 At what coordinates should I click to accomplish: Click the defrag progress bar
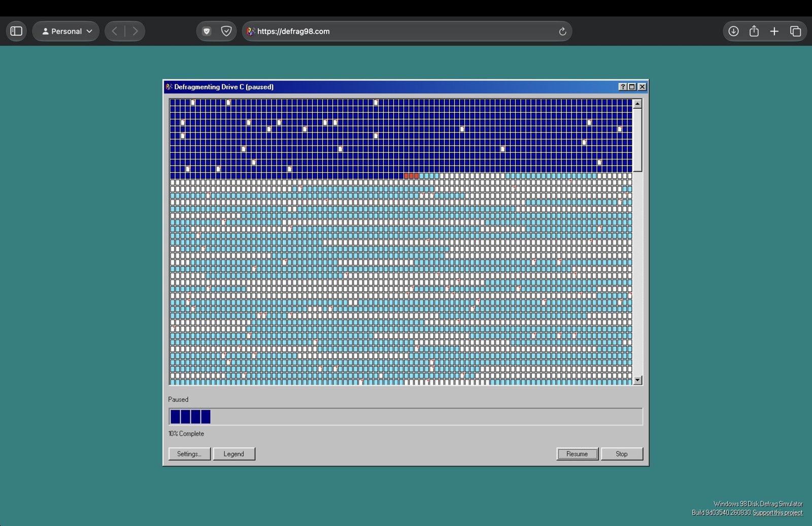pos(405,416)
